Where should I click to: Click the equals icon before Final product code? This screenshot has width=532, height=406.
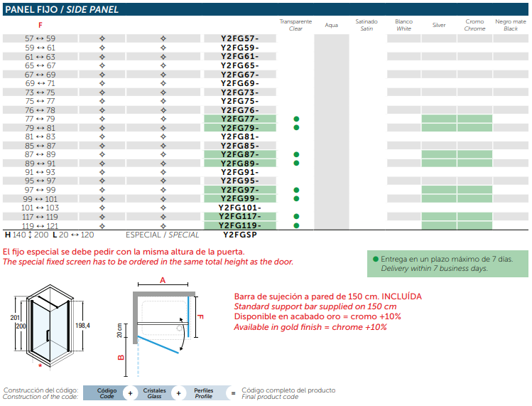click(x=232, y=393)
